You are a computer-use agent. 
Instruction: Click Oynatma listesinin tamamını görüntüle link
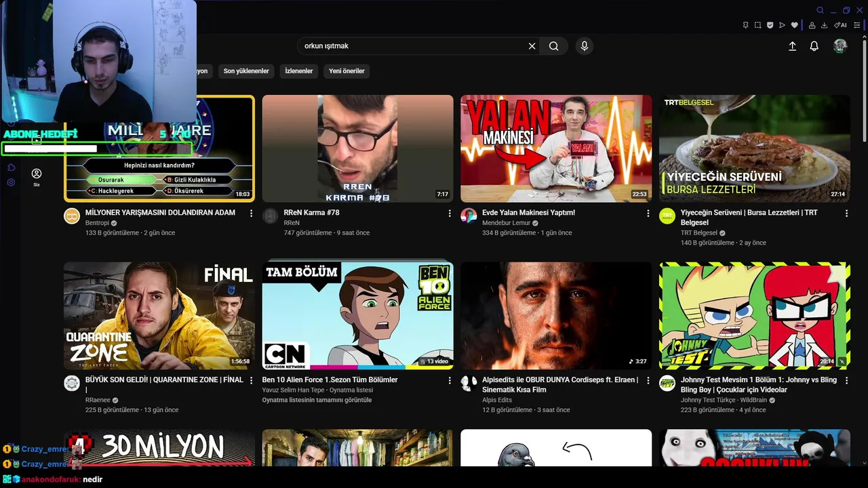point(317,400)
